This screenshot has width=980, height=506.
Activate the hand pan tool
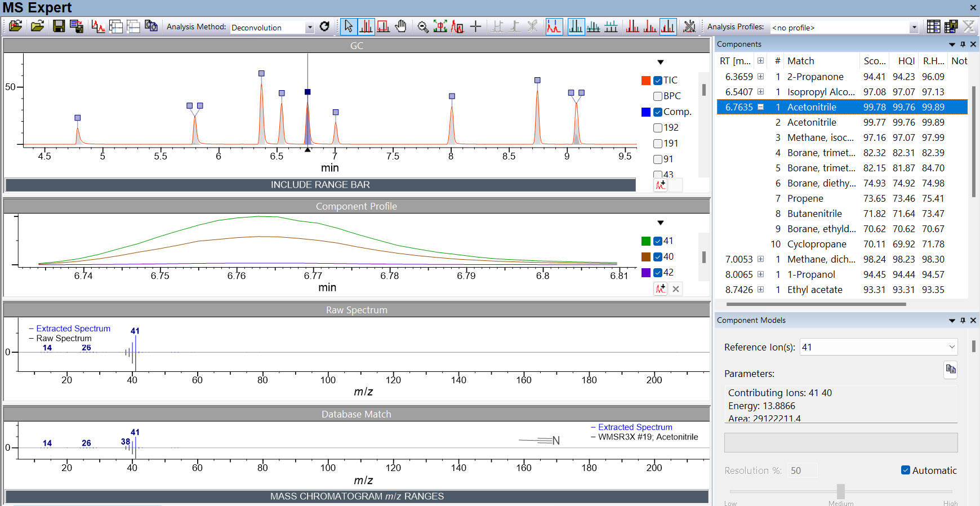(400, 26)
